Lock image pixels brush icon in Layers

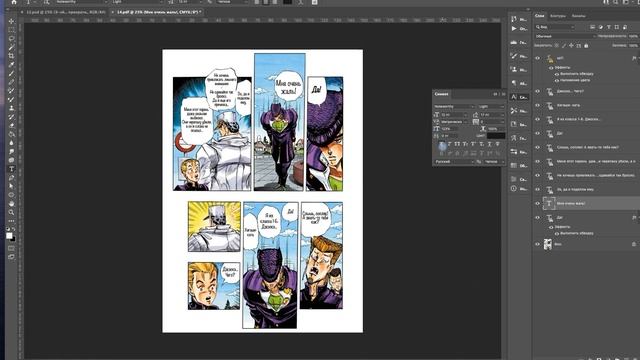click(564, 46)
